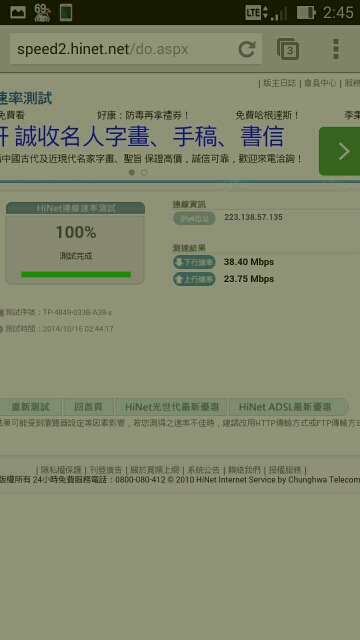Click the 版主日誌 top link
The image size is (360, 640).
click(279, 83)
